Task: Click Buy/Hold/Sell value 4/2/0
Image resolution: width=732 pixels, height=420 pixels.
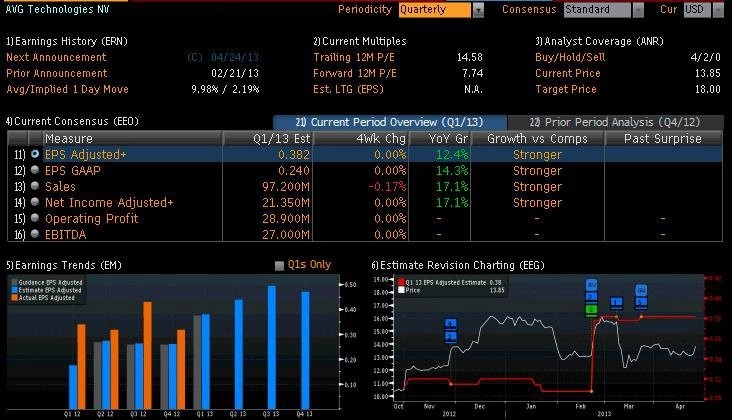Action: tap(705, 57)
